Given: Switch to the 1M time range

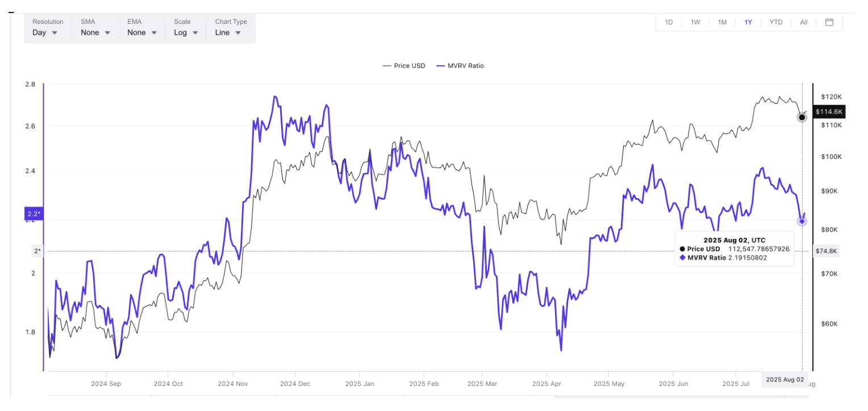Looking at the screenshot, I should [722, 22].
